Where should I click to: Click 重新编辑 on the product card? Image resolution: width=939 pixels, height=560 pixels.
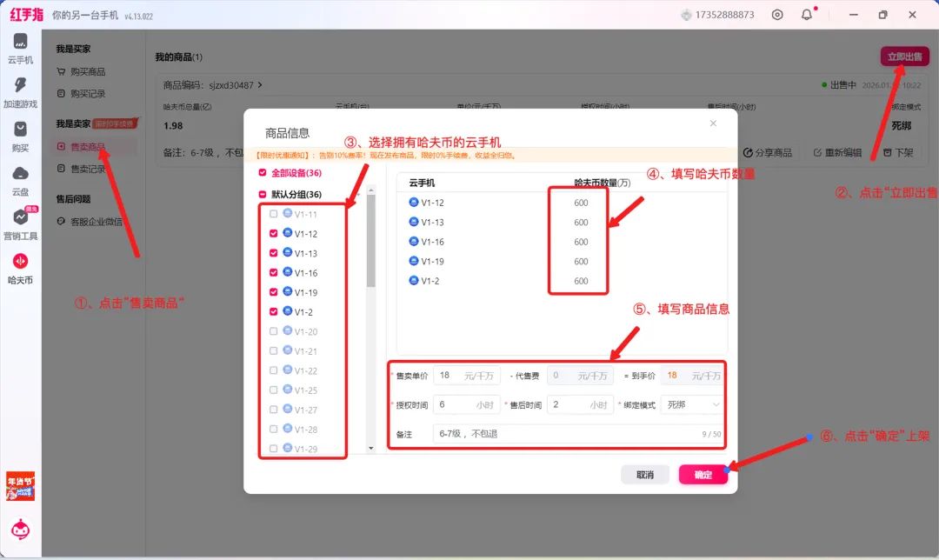(837, 153)
